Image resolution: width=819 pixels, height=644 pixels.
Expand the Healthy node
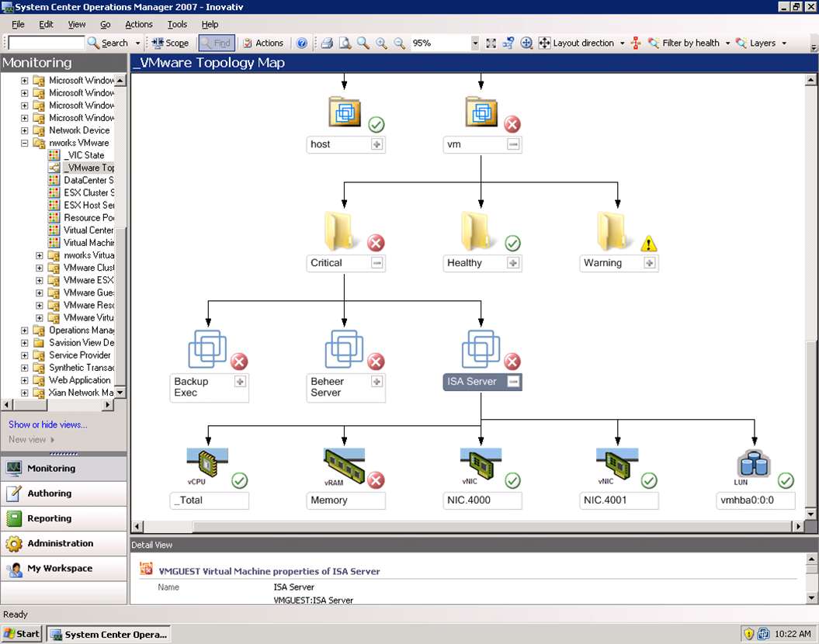[513, 263]
